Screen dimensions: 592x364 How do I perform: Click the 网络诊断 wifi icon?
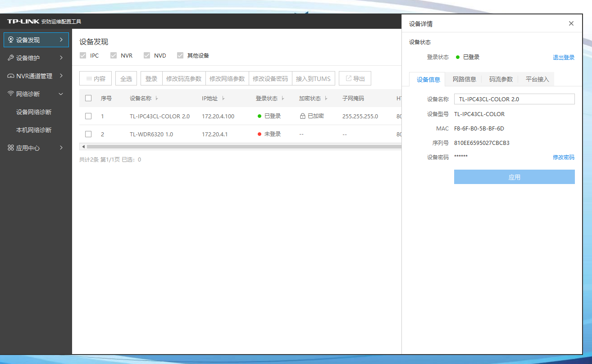coord(11,94)
